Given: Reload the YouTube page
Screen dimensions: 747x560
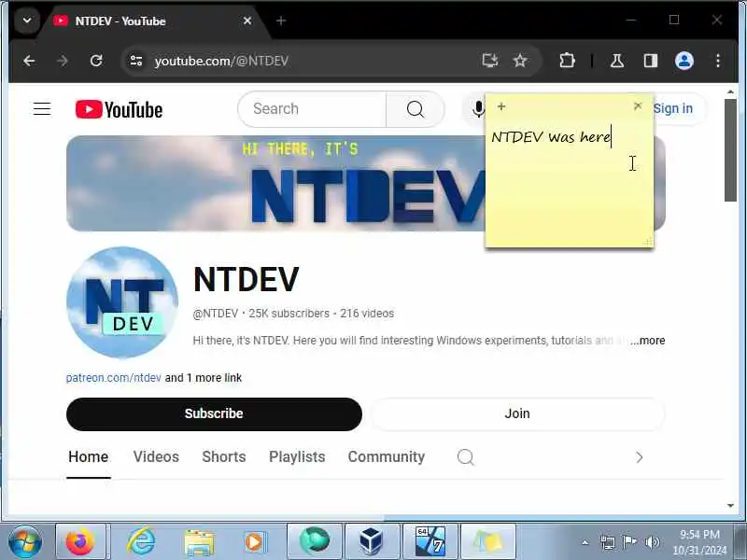Looking at the screenshot, I should [x=96, y=61].
